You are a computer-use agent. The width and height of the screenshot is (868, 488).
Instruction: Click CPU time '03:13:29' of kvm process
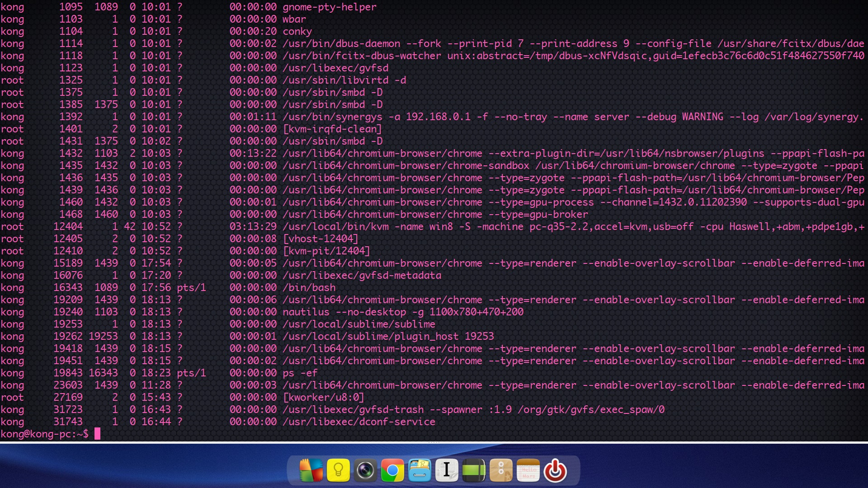(x=253, y=226)
